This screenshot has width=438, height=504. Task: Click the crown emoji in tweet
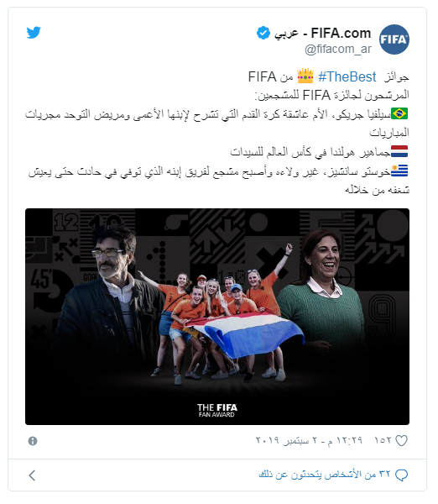click(x=305, y=76)
